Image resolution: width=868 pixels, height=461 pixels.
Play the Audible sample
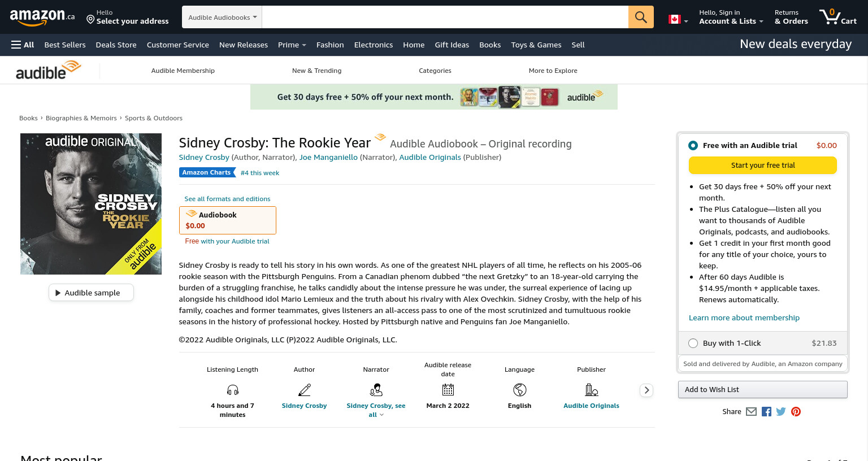91,293
